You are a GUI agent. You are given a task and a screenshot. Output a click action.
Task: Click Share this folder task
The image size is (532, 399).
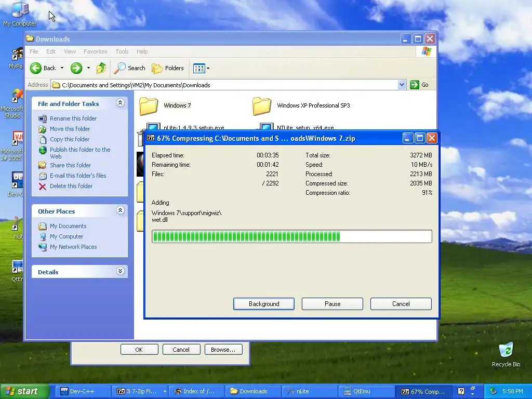click(70, 165)
